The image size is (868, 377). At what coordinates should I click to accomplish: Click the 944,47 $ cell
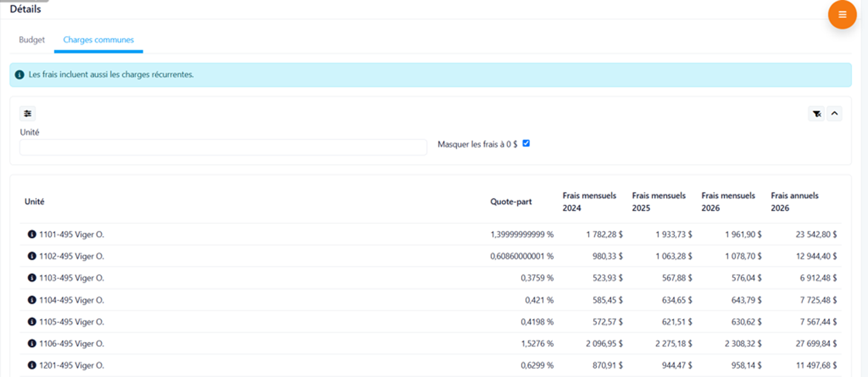[677, 365]
